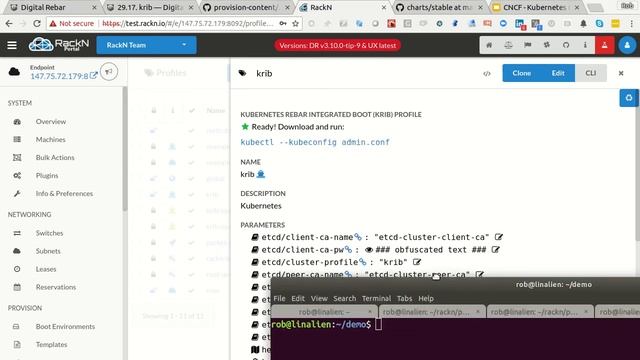
Task: Click the balance scale icon in header
Action: [x=508, y=45]
